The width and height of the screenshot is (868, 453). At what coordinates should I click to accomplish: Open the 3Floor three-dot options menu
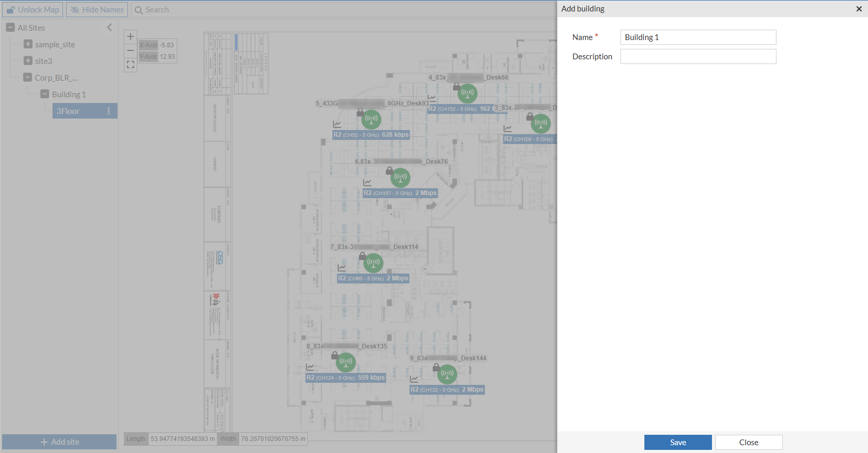click(x=109, y=111)
